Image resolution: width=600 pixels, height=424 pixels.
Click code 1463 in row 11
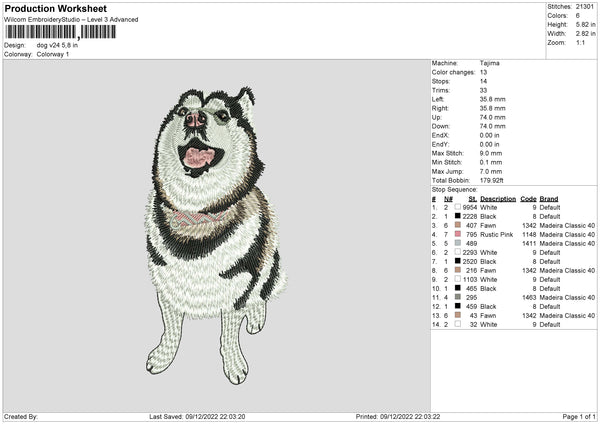[x=529, y=297]
